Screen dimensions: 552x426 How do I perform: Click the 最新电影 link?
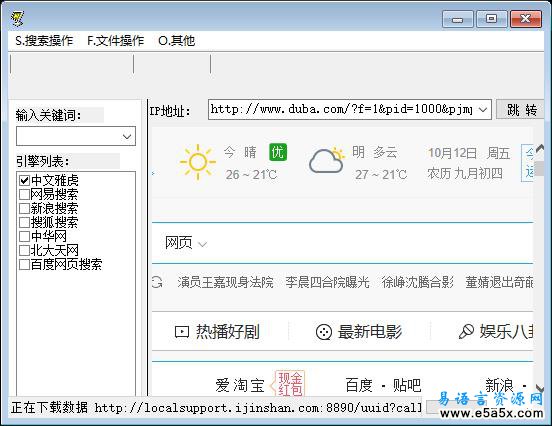[x=370, y=332]
